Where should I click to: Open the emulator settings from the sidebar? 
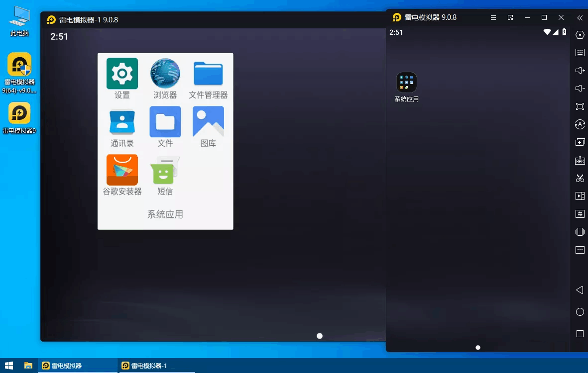580,35
